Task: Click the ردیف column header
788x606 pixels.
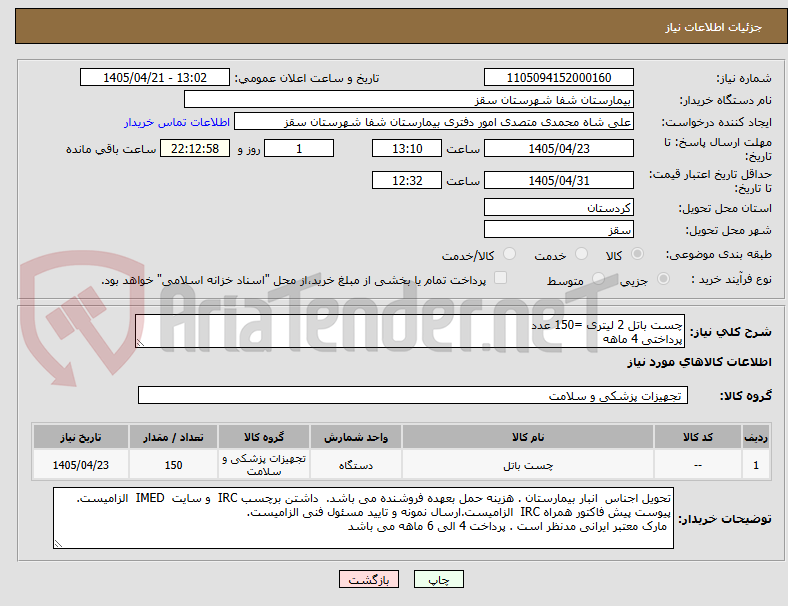Action: (755, 437)
